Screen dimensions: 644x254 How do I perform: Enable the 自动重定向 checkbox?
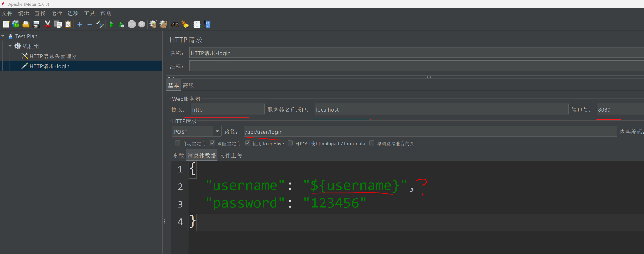click(178, 143)
